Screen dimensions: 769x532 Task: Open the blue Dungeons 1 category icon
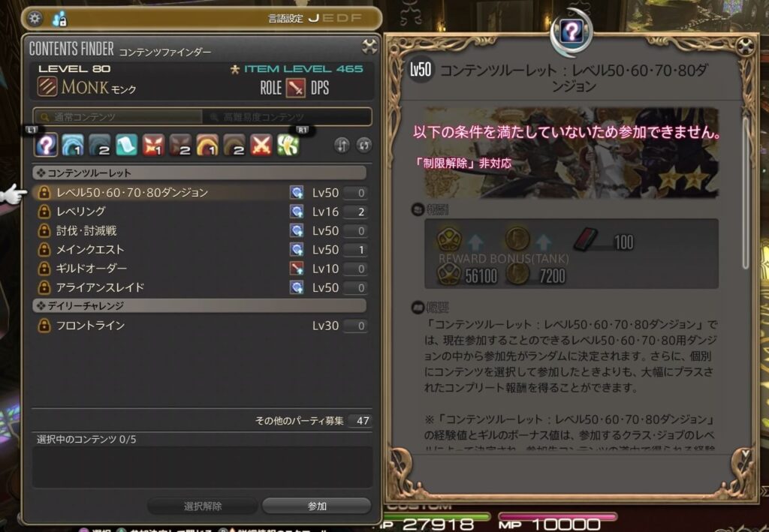click(x=73, y=145)
